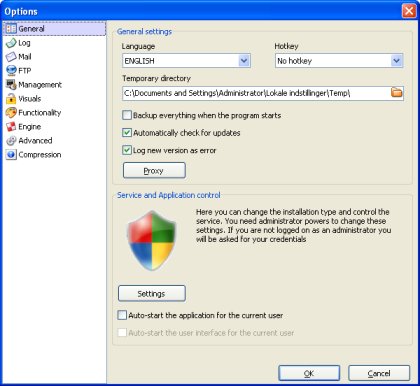Select the Compression category

coord(40,155)
